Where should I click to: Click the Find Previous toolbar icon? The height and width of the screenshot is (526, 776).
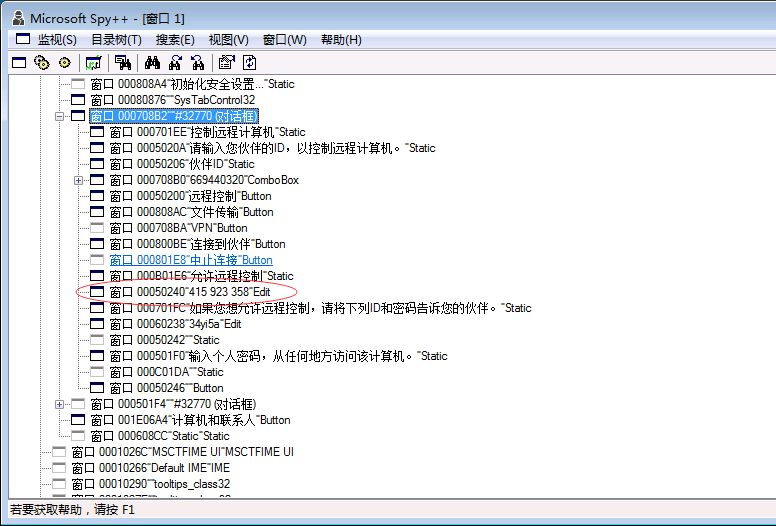click(198, 63)
